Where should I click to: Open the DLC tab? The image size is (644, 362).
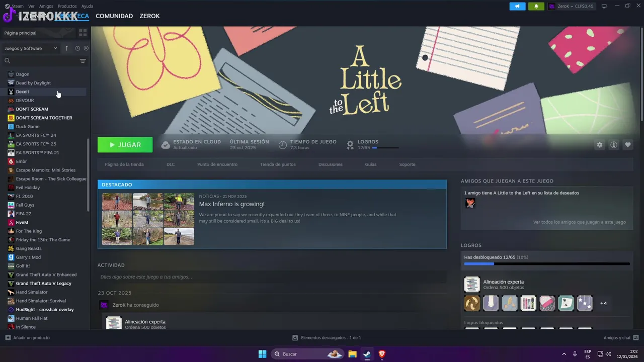pyautogui.click(x=171, y=164)
